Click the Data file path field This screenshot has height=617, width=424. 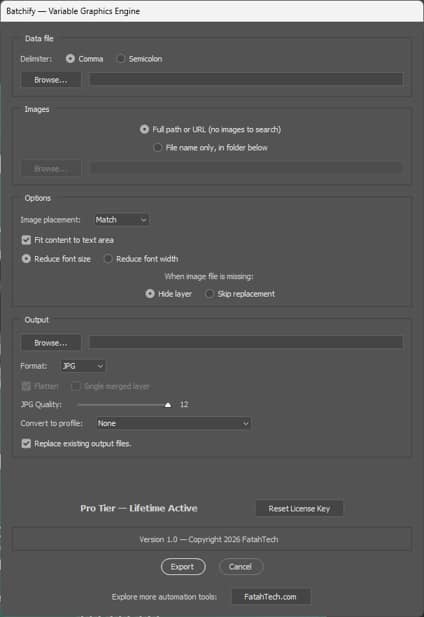pyautogui.click(x=246, y=79)
